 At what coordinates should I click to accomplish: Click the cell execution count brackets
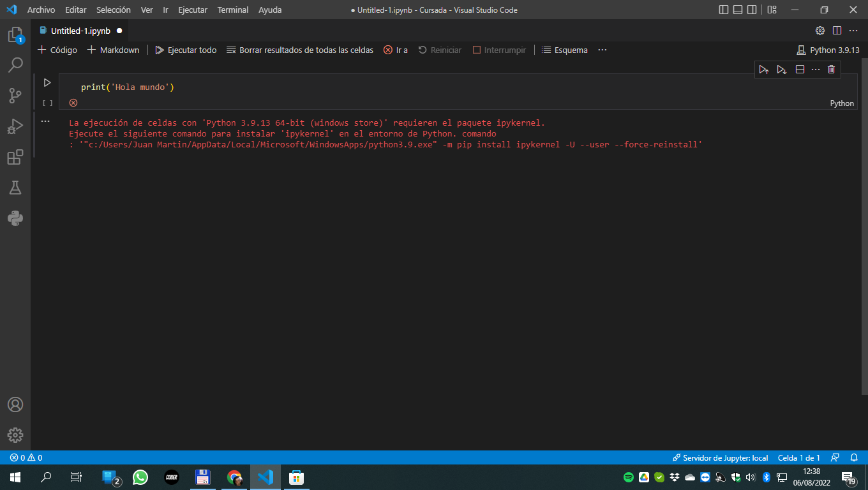point(47,103)
